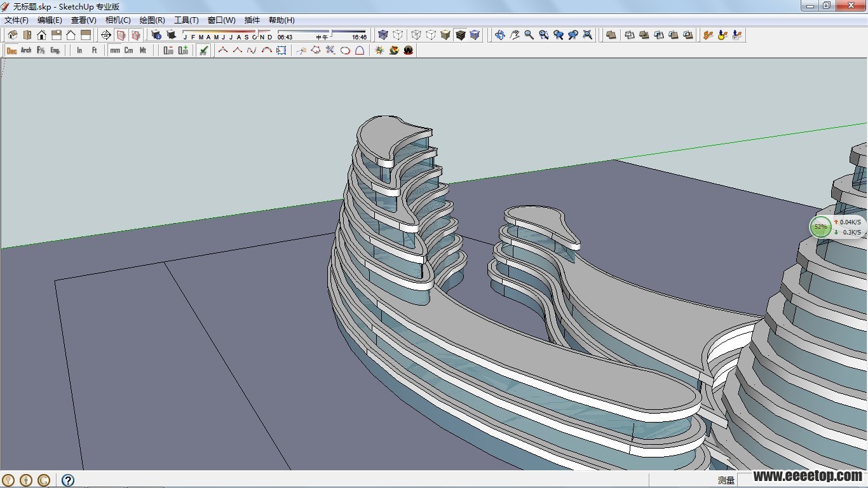Select the Look Around tool
Screen dimensions: 868x488
point(722,35)
